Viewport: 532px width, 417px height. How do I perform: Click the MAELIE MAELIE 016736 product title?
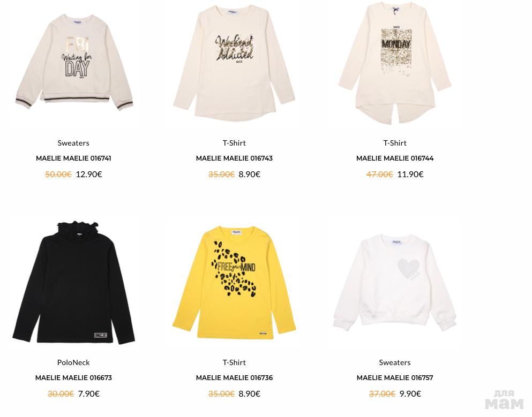234,378
